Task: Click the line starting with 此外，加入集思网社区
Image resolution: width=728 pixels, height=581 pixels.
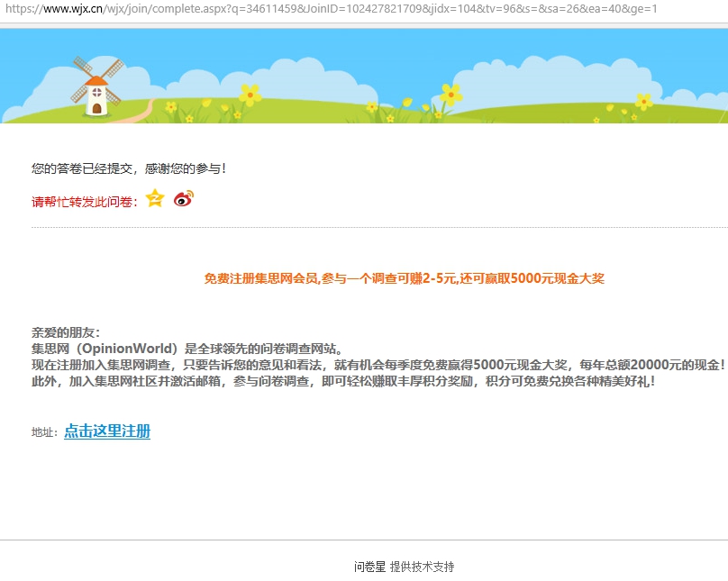Action: point(343,381)
